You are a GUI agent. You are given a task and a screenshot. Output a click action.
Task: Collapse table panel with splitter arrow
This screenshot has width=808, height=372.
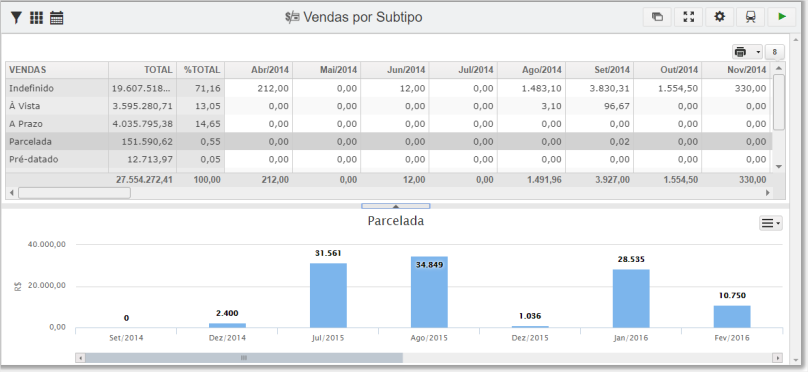(x=396, y=206)
